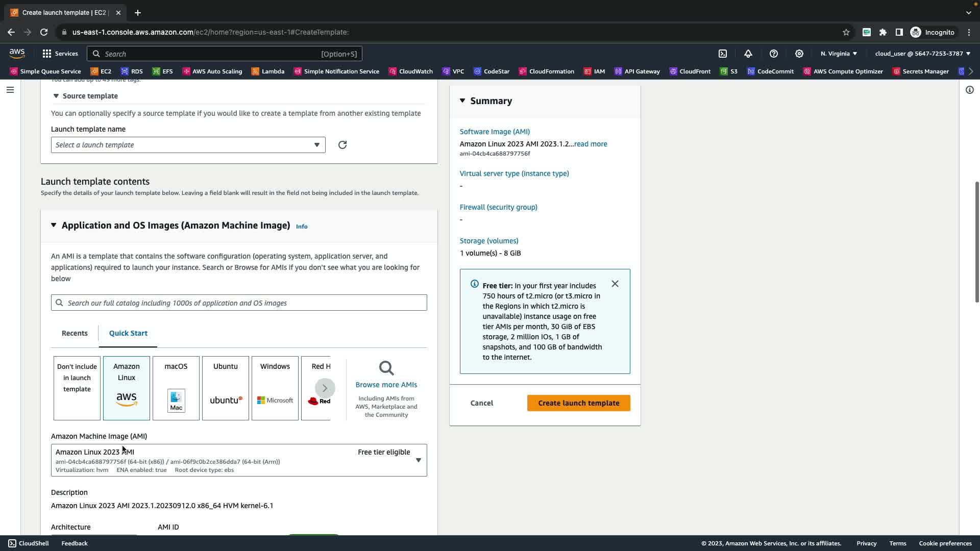Expand the Amazon Machine Image dropdown

point(418,460)
